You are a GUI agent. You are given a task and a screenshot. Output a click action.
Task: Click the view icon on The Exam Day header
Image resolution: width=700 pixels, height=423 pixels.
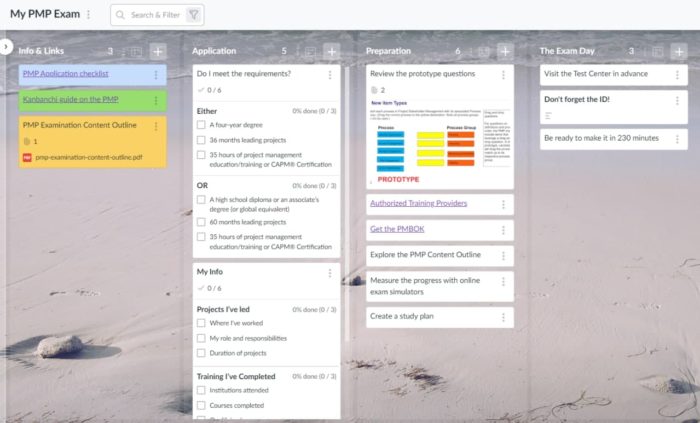click(x=655, y=50)
